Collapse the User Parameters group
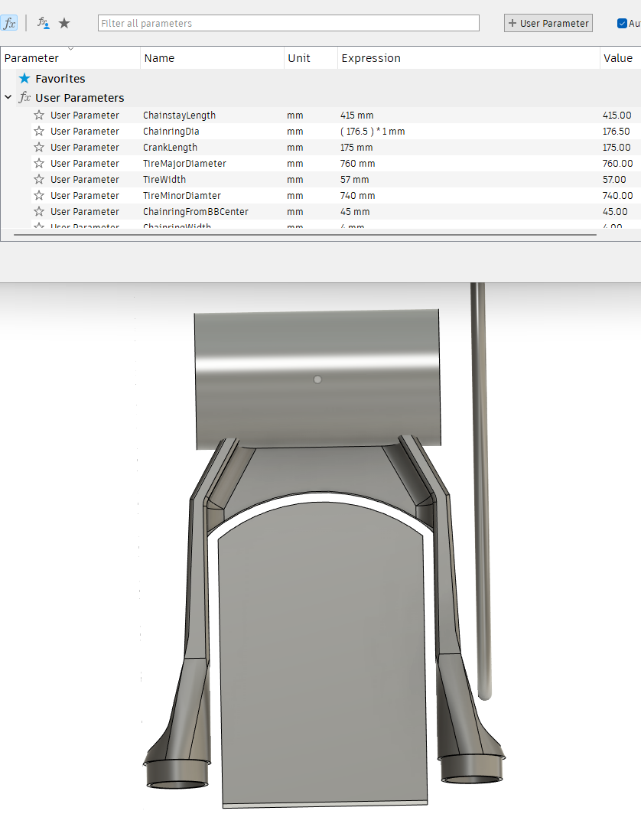Viewport: 641px width, 840px height. pyautogui.click(x=8, y=98)
